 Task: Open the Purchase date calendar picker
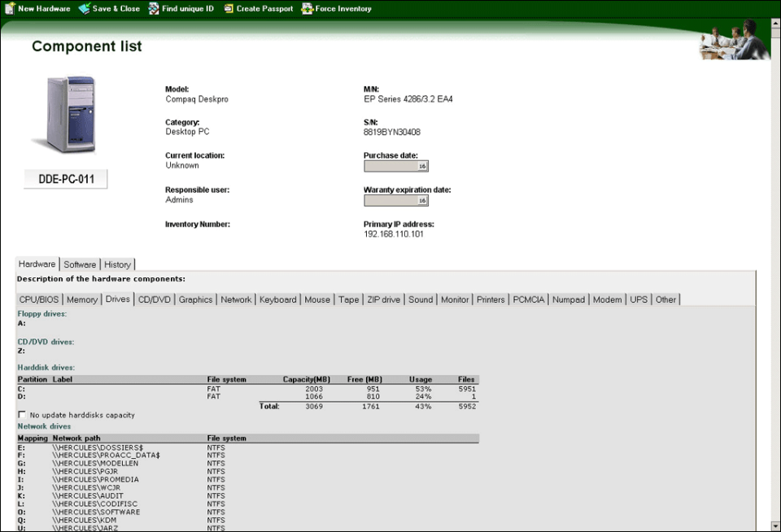pos(422,166)
